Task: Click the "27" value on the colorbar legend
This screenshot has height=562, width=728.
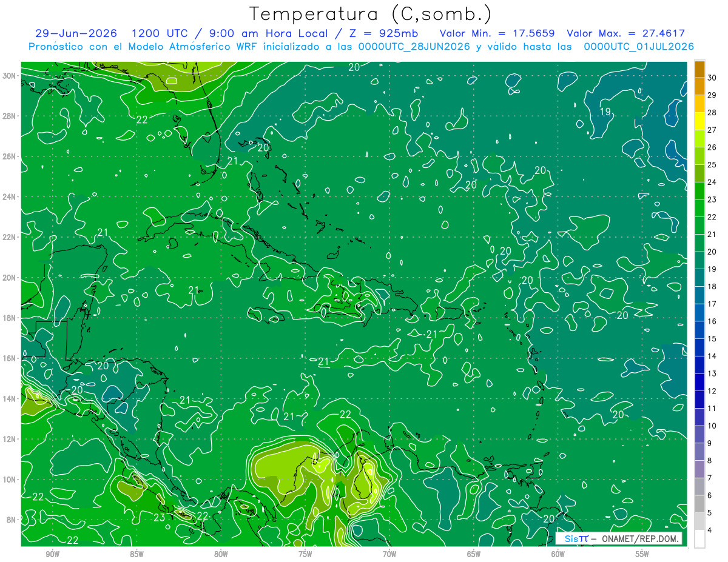Action: (713, 130)
